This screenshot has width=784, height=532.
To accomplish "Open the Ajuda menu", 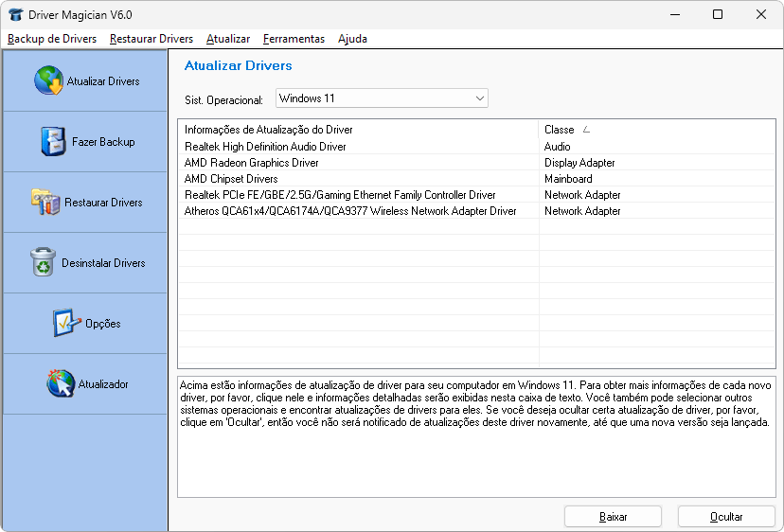I will coord(352,39).
